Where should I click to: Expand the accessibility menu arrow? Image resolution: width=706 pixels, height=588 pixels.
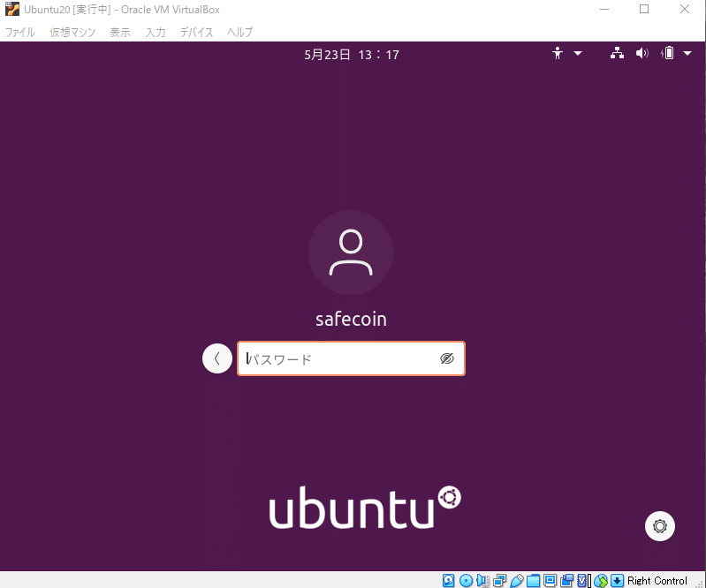pyautogui.click(x=578, y=54)
